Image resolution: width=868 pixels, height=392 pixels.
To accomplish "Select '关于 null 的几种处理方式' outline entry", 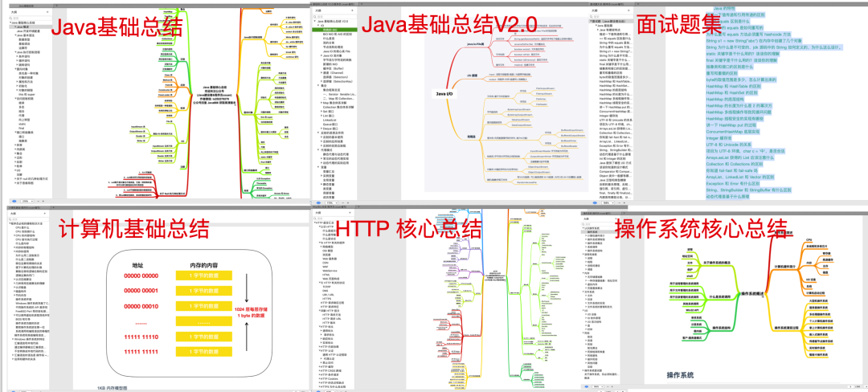I will [x=31, y=178].
